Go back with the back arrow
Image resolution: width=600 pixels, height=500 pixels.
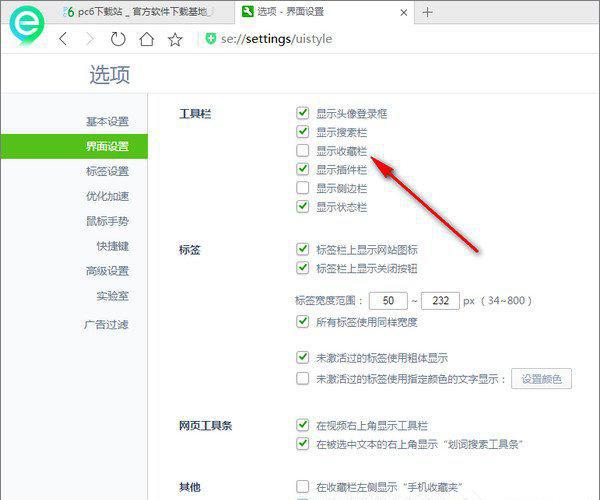click(64, 39)
